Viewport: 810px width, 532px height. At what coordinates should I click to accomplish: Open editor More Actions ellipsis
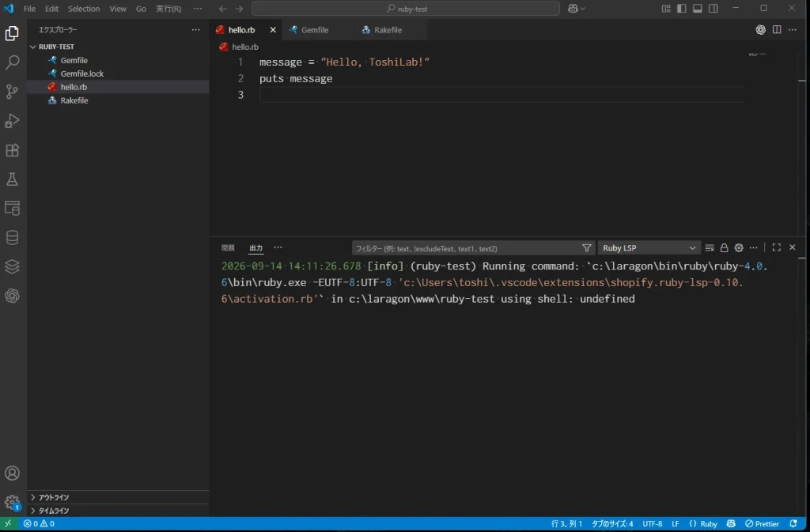pos(793,29)
